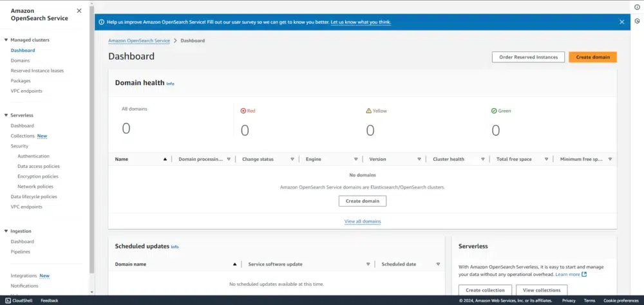This screenshot has height=305, width=644.
Task: Click the red status icon
Action: tap(243, 111)
